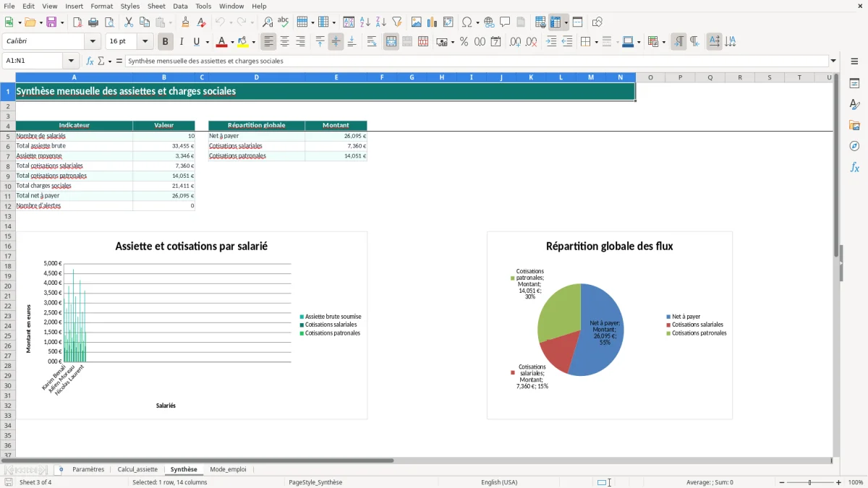Open background color dropdown arrow
The width and height of the screenshot is (868, 488).
click(253, 42)
